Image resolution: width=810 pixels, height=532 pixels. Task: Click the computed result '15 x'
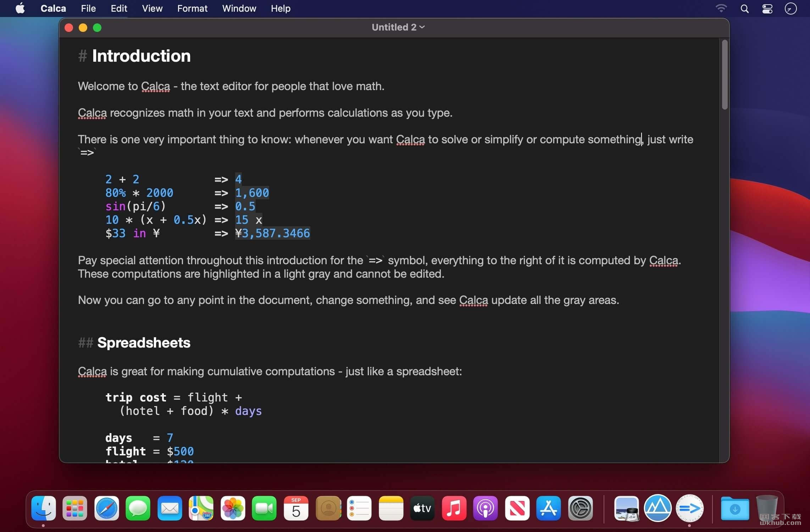click(x=249, y=220)
